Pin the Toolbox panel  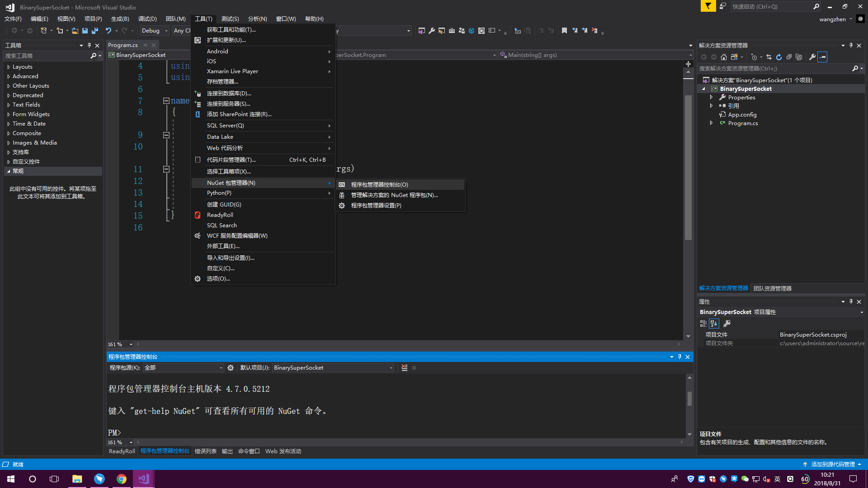[x=89, y=45]
